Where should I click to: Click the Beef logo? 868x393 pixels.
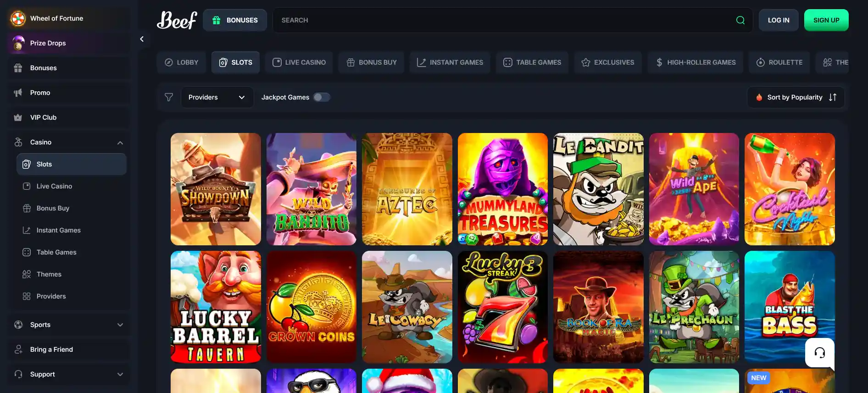click(177, 20)
